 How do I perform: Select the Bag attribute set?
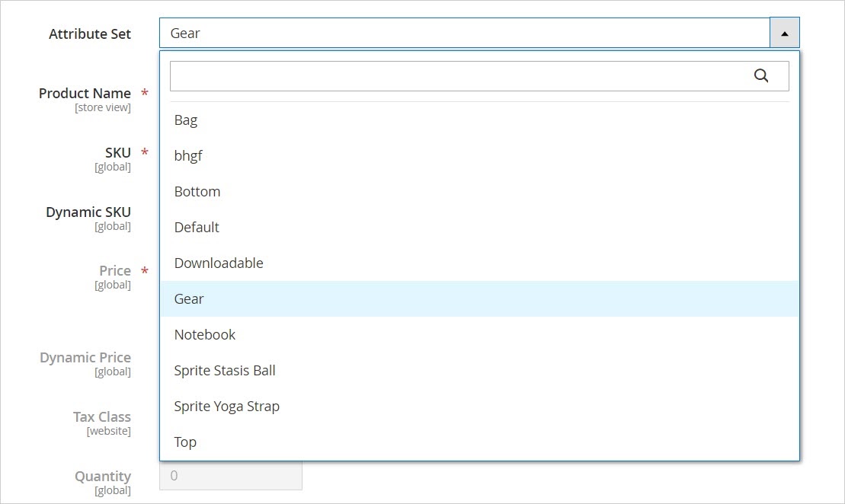coord(186,120)
